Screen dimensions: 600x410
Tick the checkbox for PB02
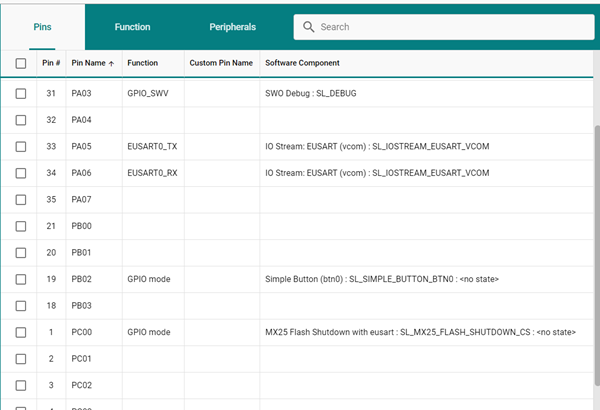point(21,279)
